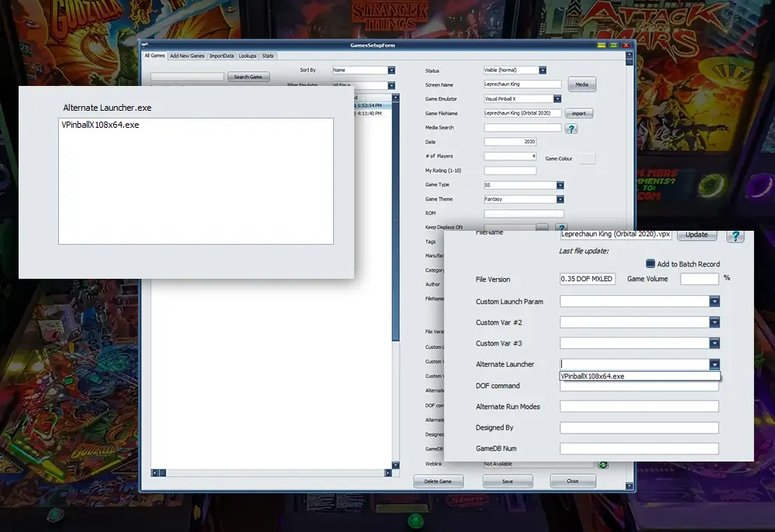The height and width of the screenshot is (532, 775).
Task: Click the scroll-right arrow of game list
Action: click(x=388, y=472)
